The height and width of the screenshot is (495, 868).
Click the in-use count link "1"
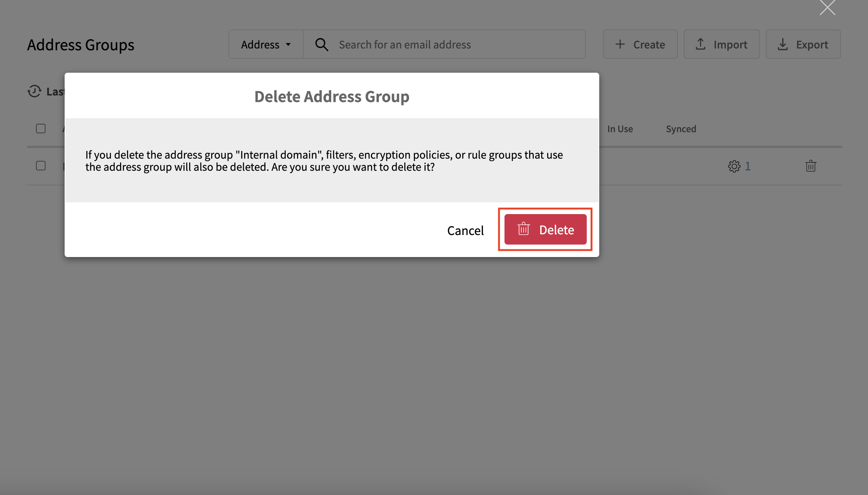(748, 166)
